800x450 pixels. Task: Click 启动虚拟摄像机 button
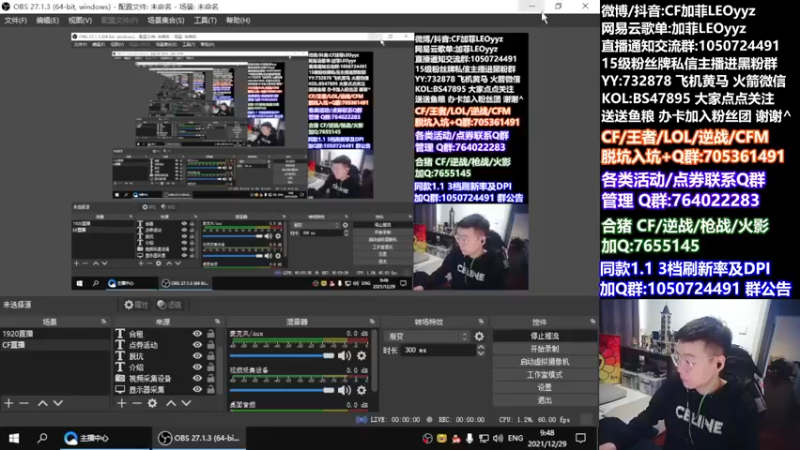pos(544,362)
